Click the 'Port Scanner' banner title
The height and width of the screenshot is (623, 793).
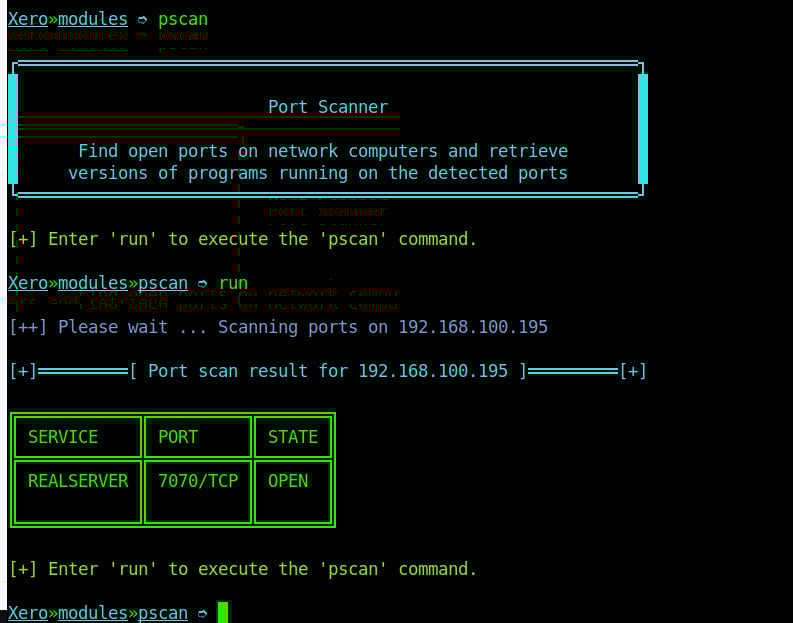click(327, 107)
